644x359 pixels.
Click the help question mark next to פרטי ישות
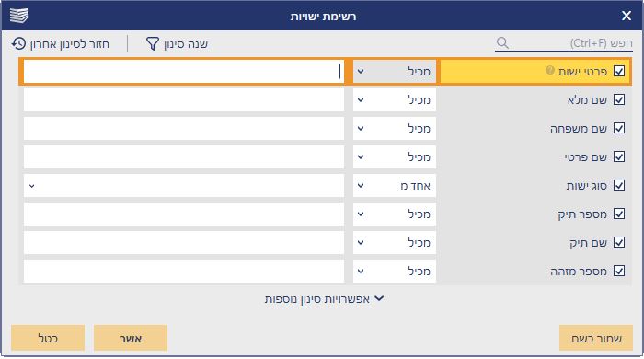(550, 70)
